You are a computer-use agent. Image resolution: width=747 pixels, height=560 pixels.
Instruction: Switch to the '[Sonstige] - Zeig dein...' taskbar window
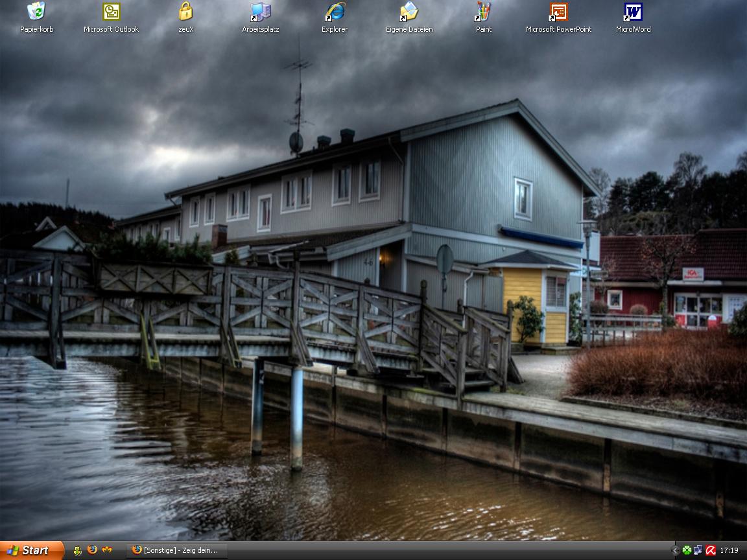[176, 550]
